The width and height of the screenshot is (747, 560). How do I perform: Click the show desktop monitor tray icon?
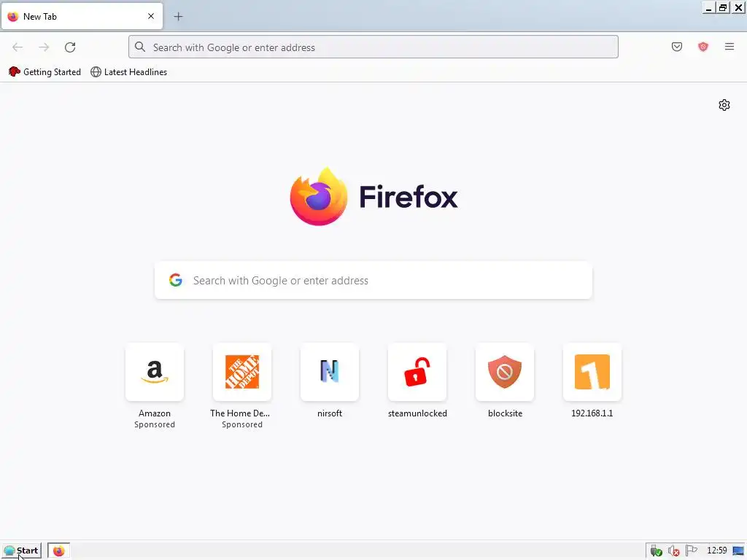point(738,551)
